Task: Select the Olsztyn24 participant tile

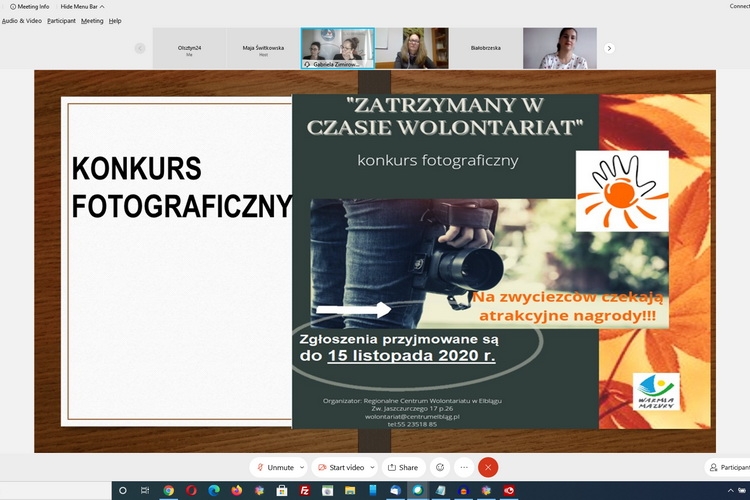Action: pos(188,47)
